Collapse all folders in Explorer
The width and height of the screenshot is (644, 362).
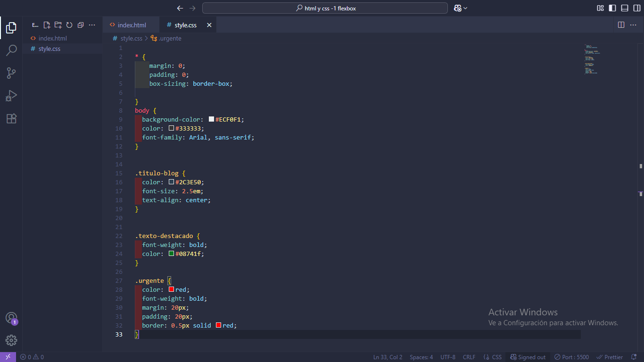pos(81,25)
